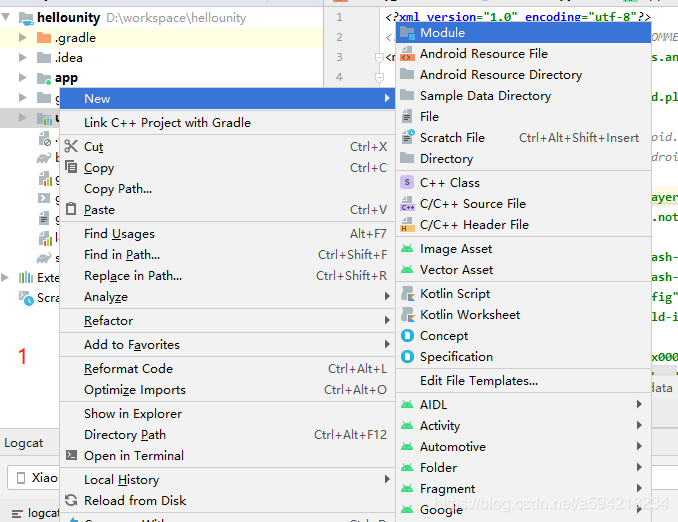The image size is (678, 522).
Task: Select the .idea folder row
Action: tap(161, 58)
